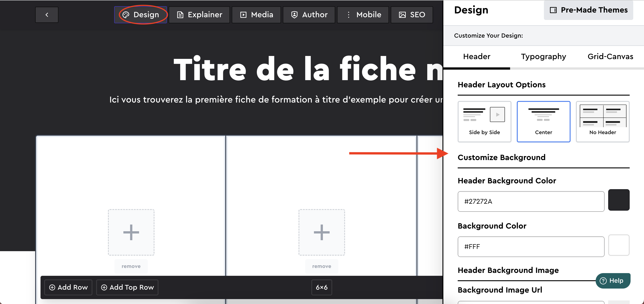Viewport: 644px width, 304px height.
Task: Click plus placeholder in second grid cell
Action: (322, 232)
